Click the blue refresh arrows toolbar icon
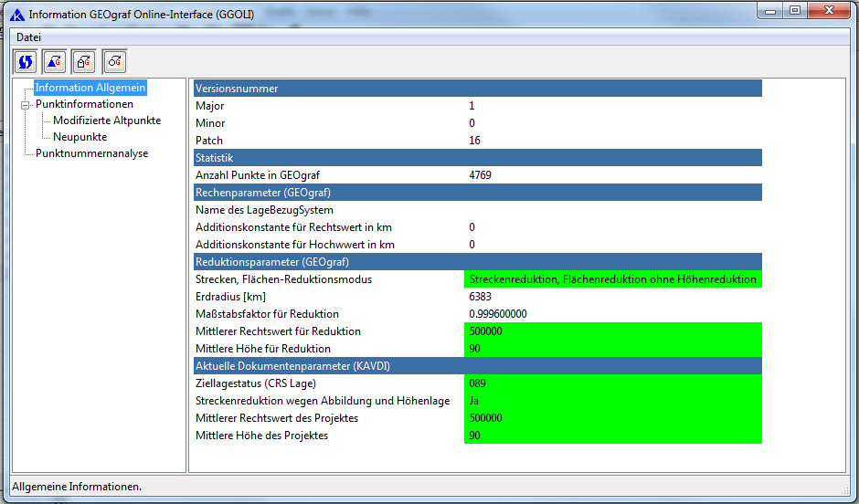This screenshot has width=859, height=504. [25, 61]
